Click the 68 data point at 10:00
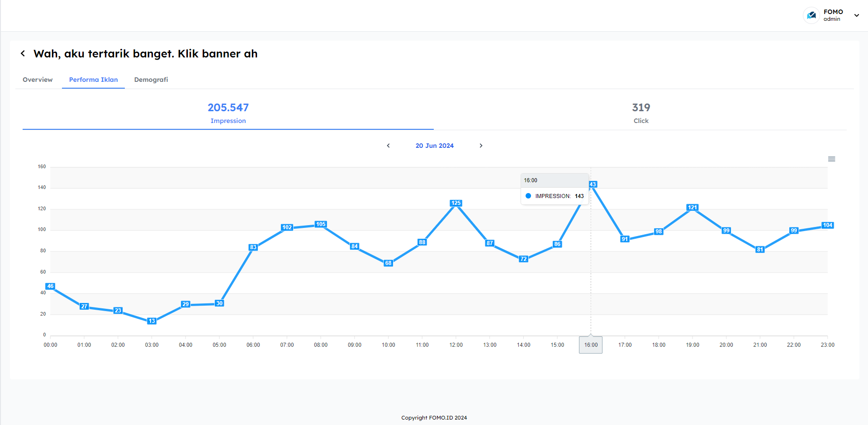 (388, 263)
